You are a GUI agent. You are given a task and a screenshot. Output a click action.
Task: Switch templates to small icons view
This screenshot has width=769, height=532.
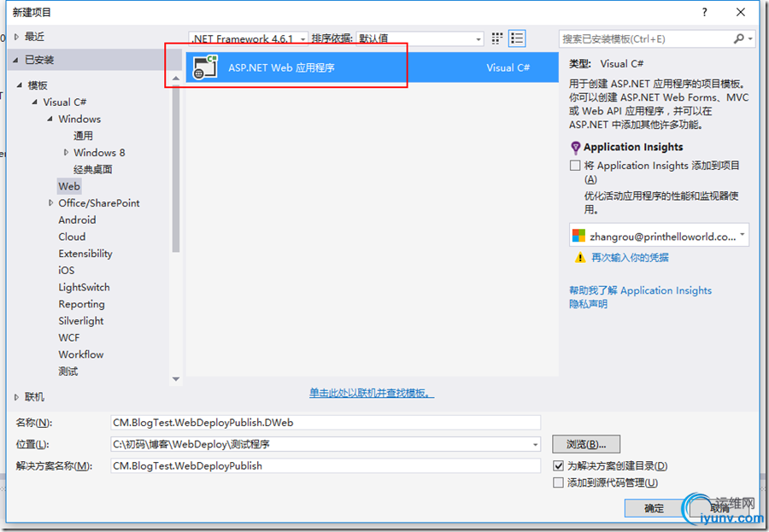(x=496, y=38)
